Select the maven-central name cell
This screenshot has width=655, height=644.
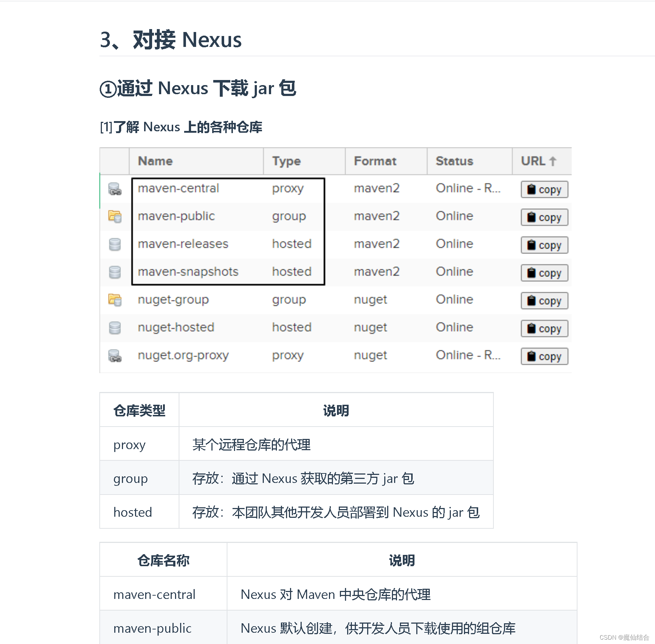(x=178, y=188)
